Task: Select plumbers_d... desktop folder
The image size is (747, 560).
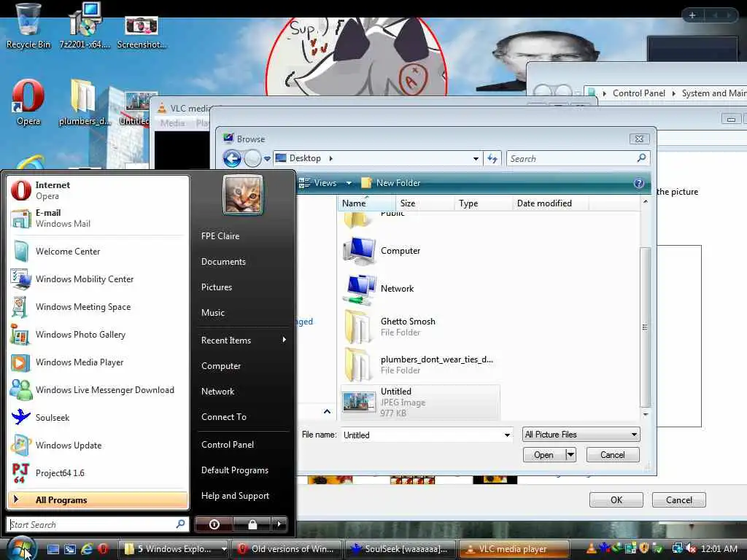Action: pos(84,102)
